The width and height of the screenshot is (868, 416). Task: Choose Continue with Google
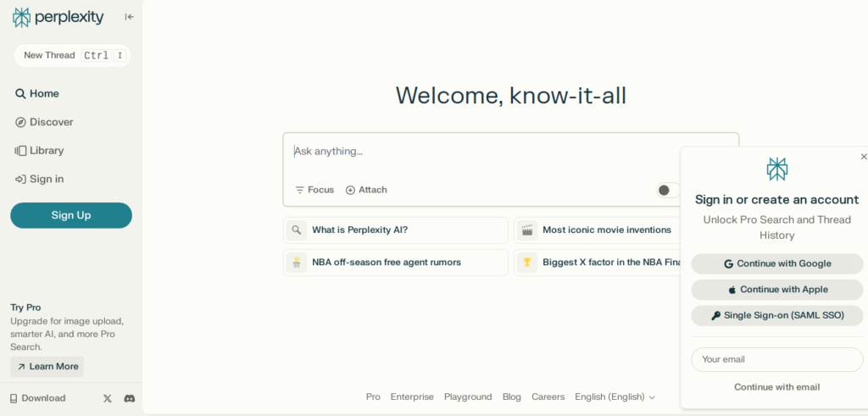coord(776,263)
